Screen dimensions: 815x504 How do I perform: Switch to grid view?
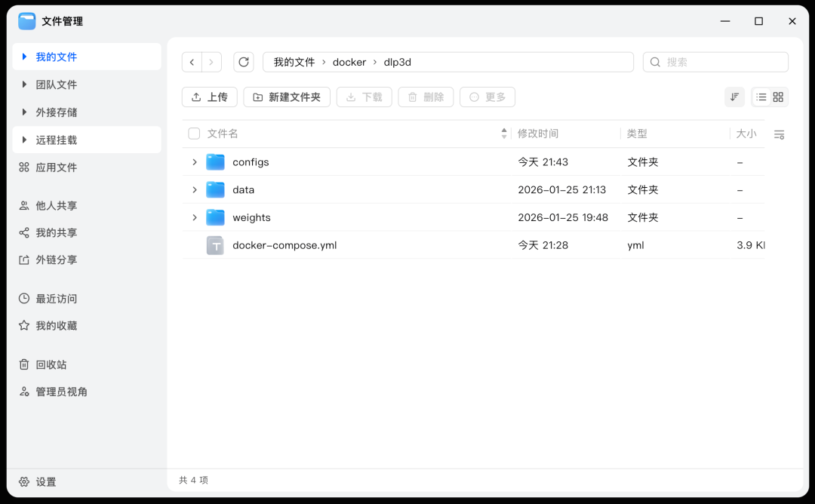778,97
